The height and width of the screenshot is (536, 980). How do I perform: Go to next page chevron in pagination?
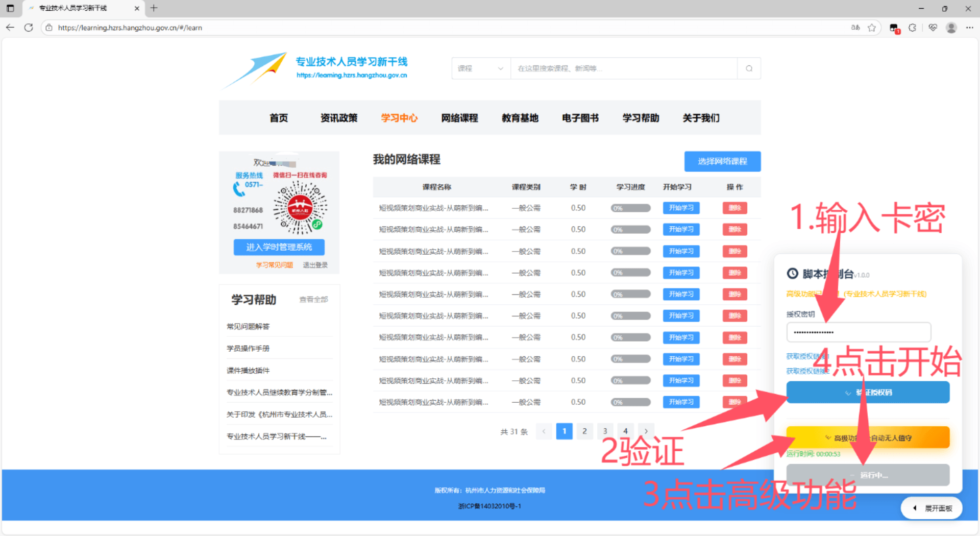pyautogui.click(x=646, y=431)
